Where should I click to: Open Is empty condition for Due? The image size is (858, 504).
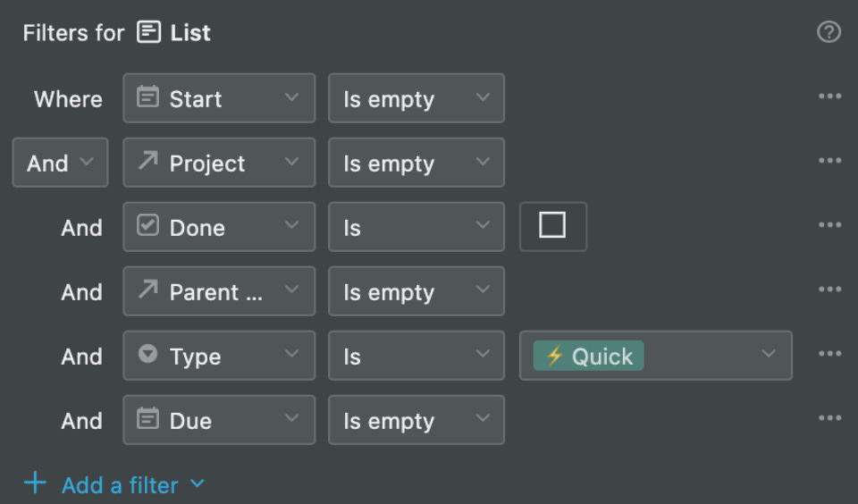tap(416, 420)
